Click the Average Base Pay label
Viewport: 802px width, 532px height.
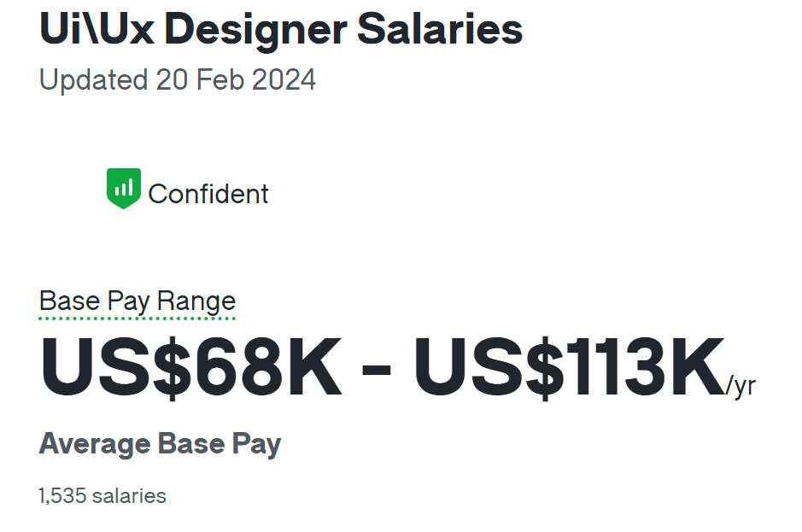click(x=160, y=444)
